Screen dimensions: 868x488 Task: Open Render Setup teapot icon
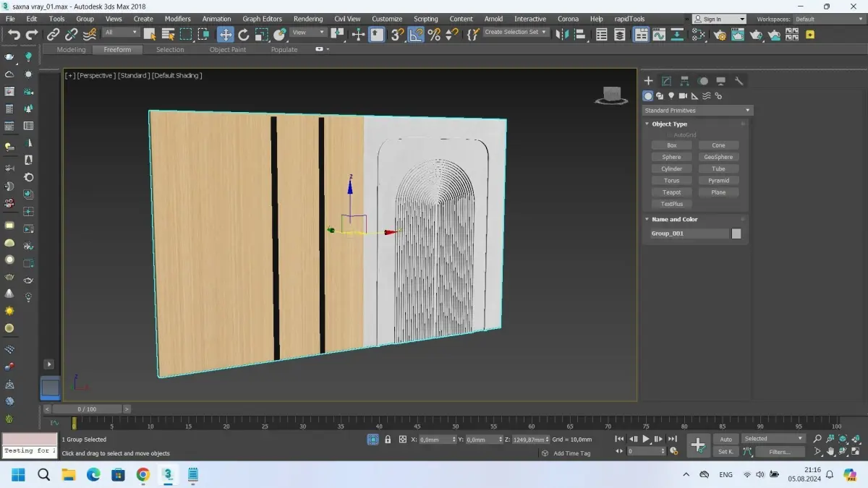click(x=720, y=34)
